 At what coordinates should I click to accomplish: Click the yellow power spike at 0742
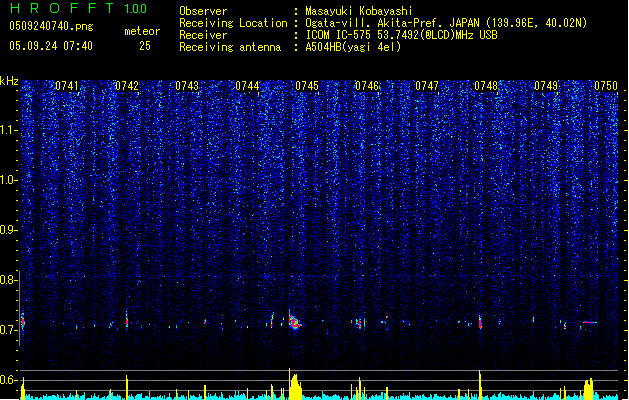point(127,388)
